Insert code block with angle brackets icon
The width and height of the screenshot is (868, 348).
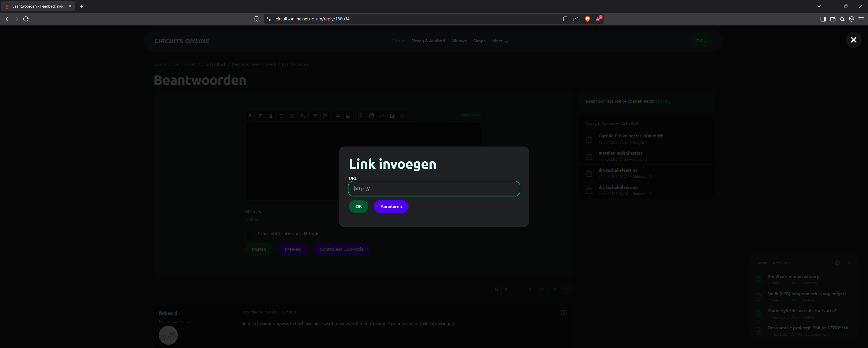tap(382, 115)
